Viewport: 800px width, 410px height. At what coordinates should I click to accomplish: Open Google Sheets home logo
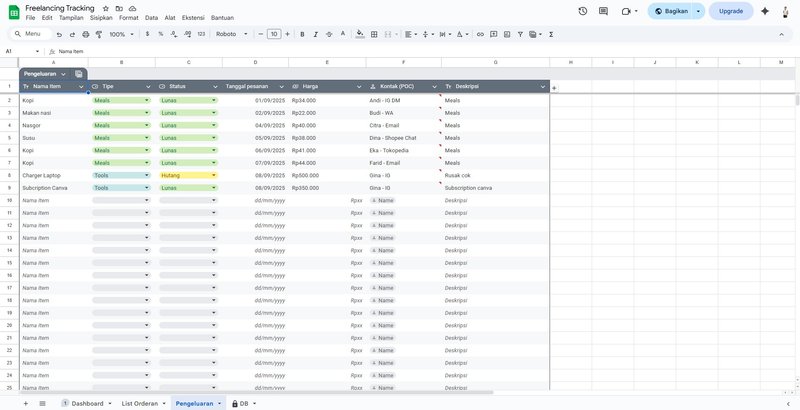click(x=14, y=12)
